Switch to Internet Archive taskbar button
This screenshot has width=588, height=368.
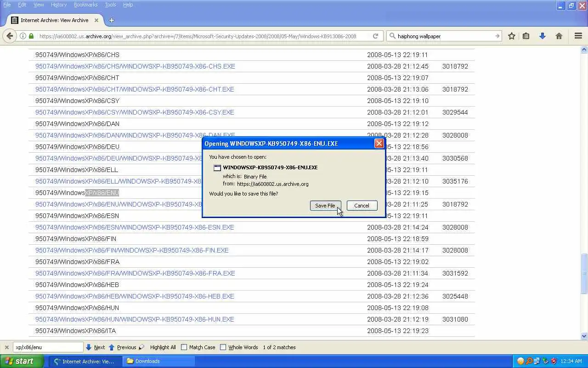(85, 361)
